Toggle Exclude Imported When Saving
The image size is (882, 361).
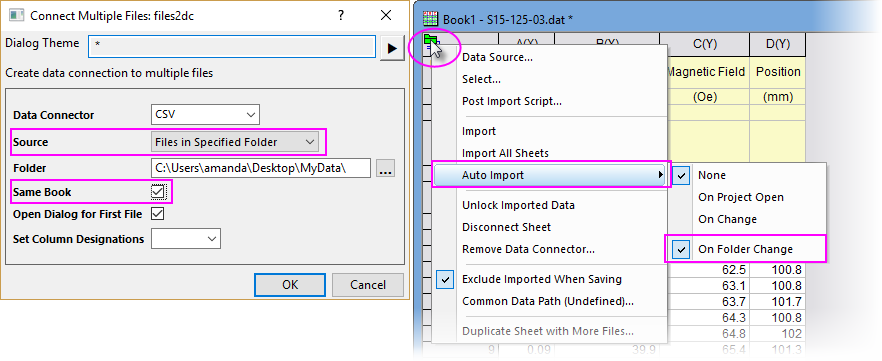click(542, 279)
